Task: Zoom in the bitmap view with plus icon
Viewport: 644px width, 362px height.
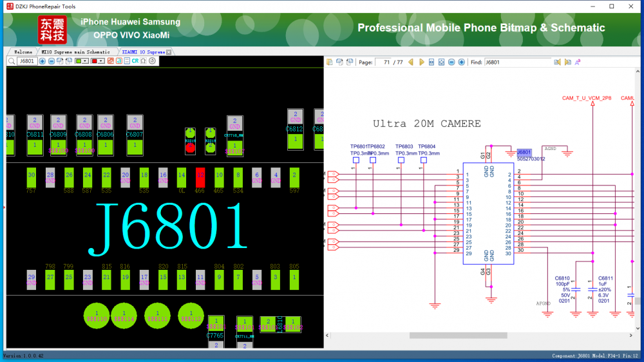Action: pos(43,61)
